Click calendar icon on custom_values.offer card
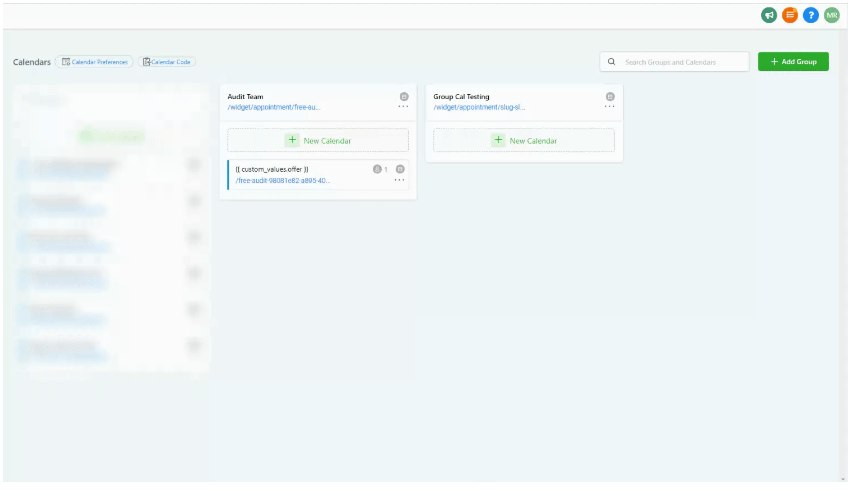 coord(400,169)
